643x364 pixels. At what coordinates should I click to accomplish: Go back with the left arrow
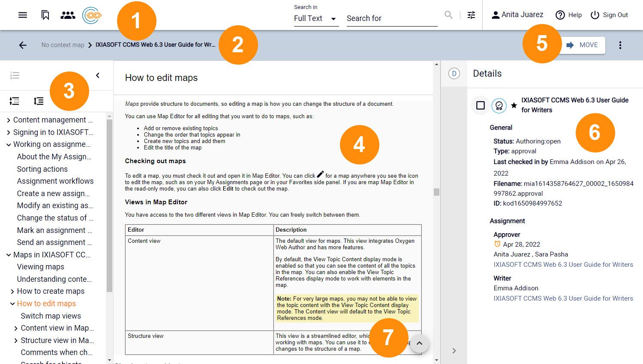(23, 45)
